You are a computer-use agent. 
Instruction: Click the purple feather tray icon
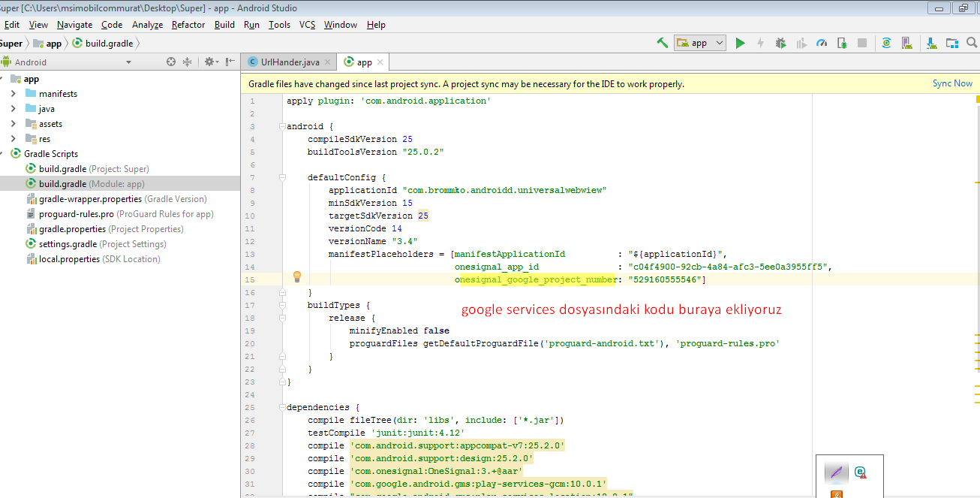pyautogui.click(x=836, y=472)
